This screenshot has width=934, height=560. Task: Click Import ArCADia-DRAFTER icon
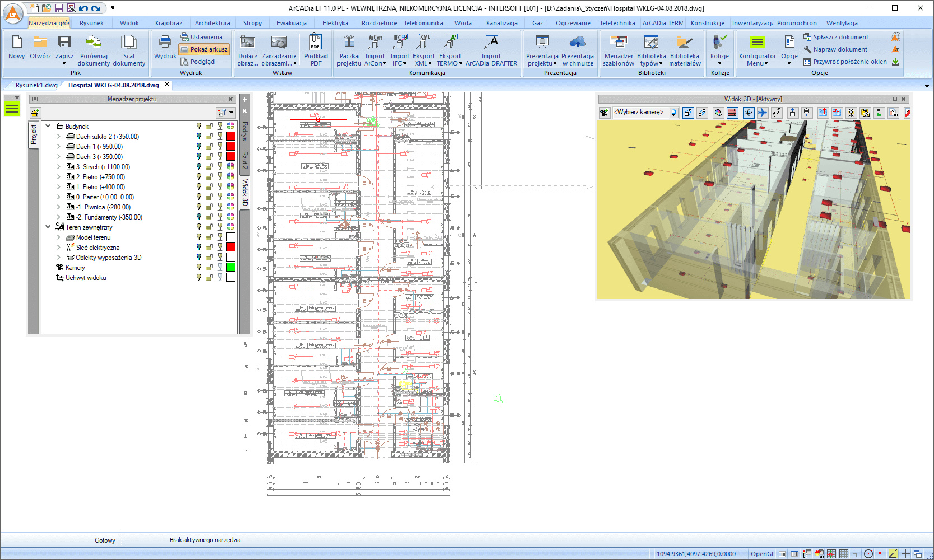click(x=491, y=41)
